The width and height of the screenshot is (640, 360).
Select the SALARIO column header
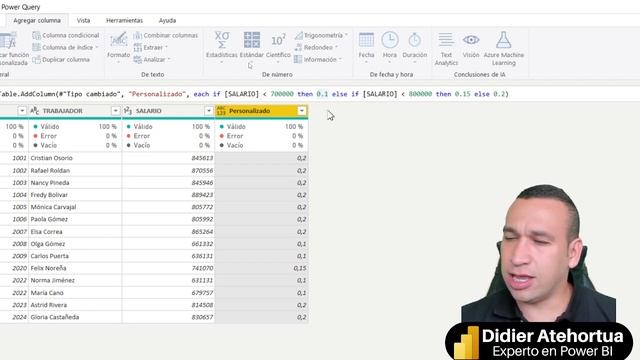click(168, 111)
